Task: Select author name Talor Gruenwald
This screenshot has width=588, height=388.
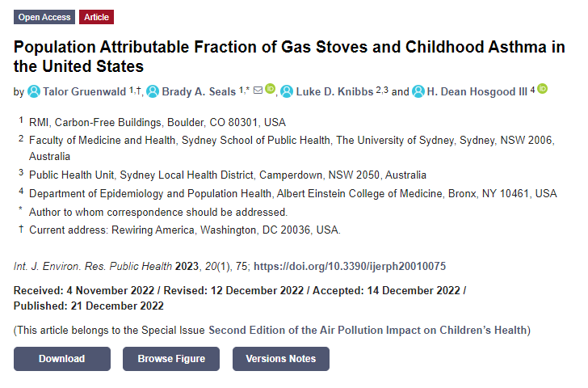Action: pos(84,91)
